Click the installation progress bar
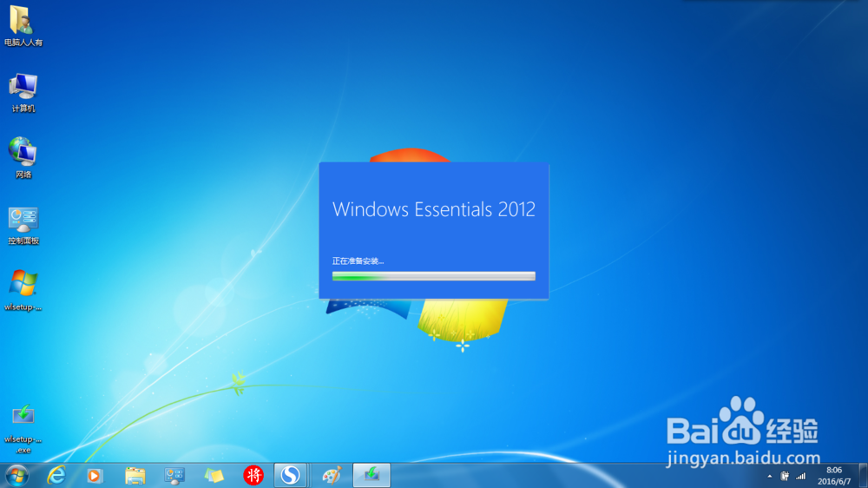The height and width of the screenshot is (488, 868). coord(433,276)
